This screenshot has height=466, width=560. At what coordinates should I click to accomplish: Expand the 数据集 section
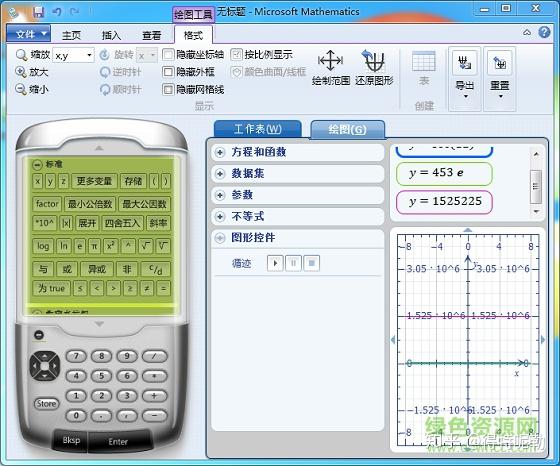click(220, 174)
